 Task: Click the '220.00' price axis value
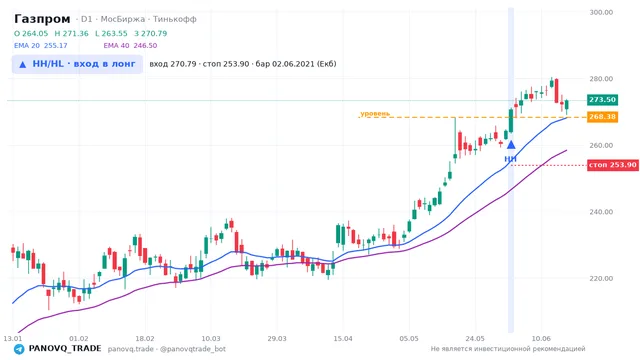(x=601, y=278)
